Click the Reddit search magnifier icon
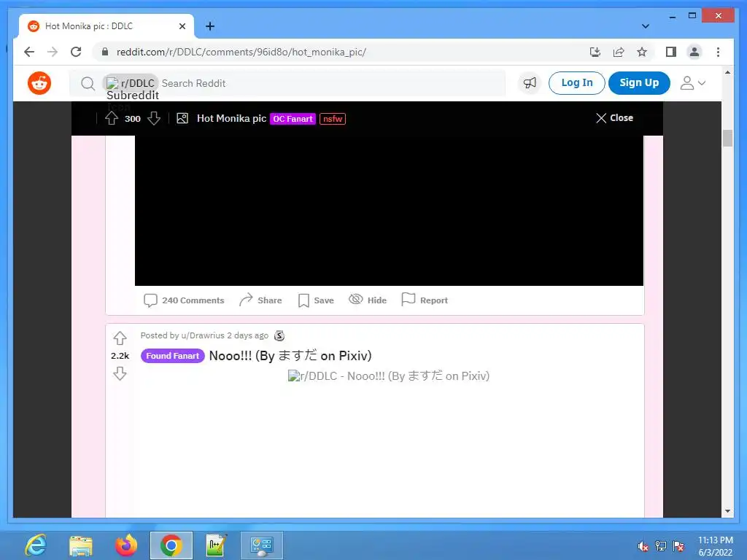 [x=88, y=84]
